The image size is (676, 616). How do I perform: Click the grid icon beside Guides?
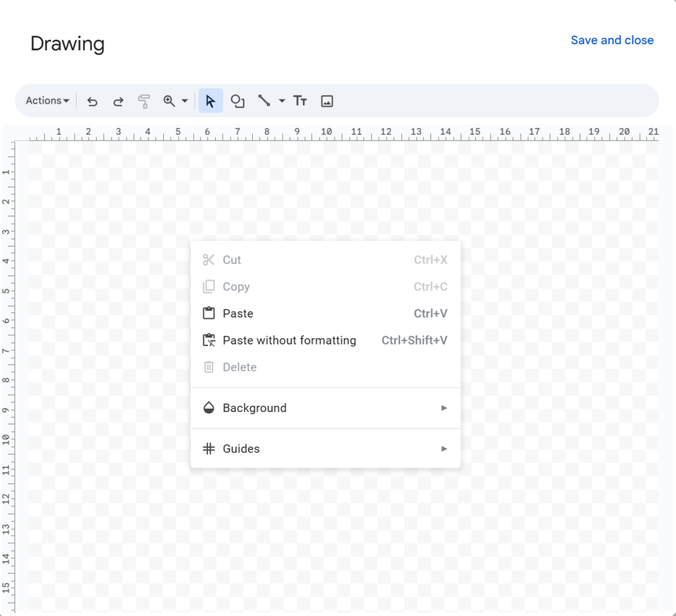point(209,449)
